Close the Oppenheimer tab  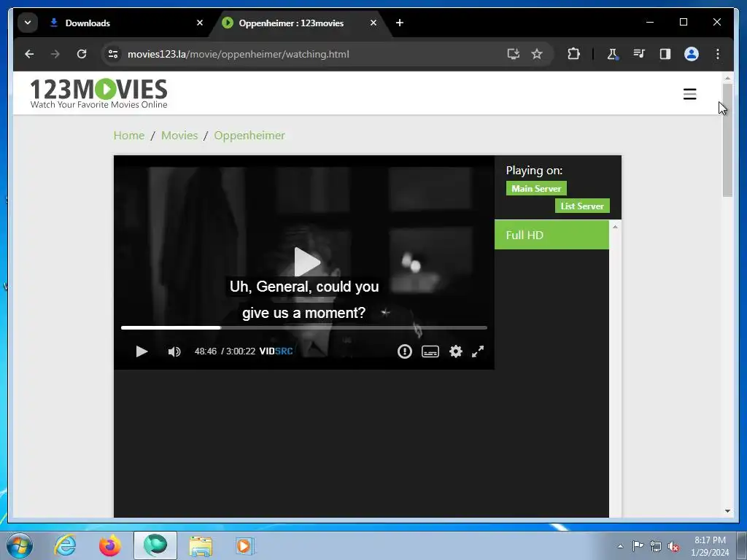(373, 23)
